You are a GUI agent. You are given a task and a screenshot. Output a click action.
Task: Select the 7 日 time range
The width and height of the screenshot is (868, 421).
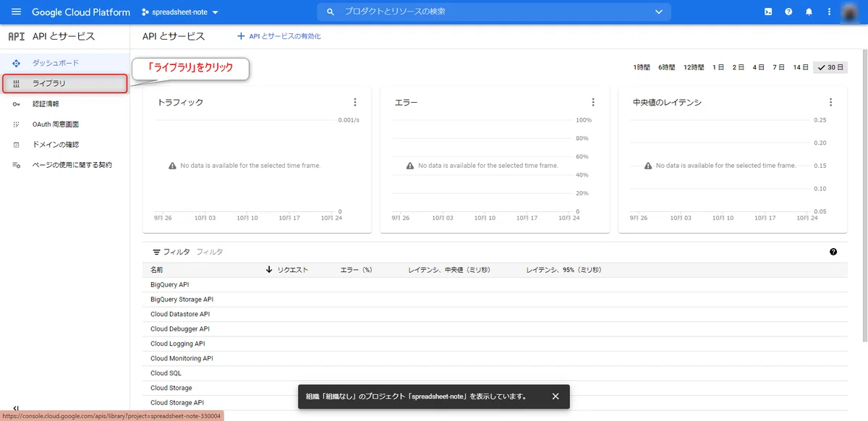778,67
